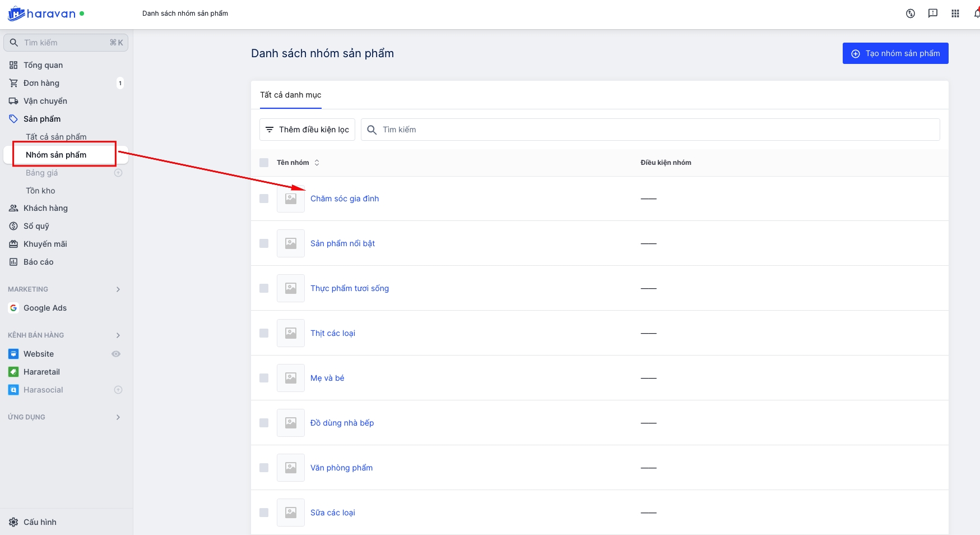Sort by Tên nhóm column arrows
980x535 pixels.
click(317, 163)
